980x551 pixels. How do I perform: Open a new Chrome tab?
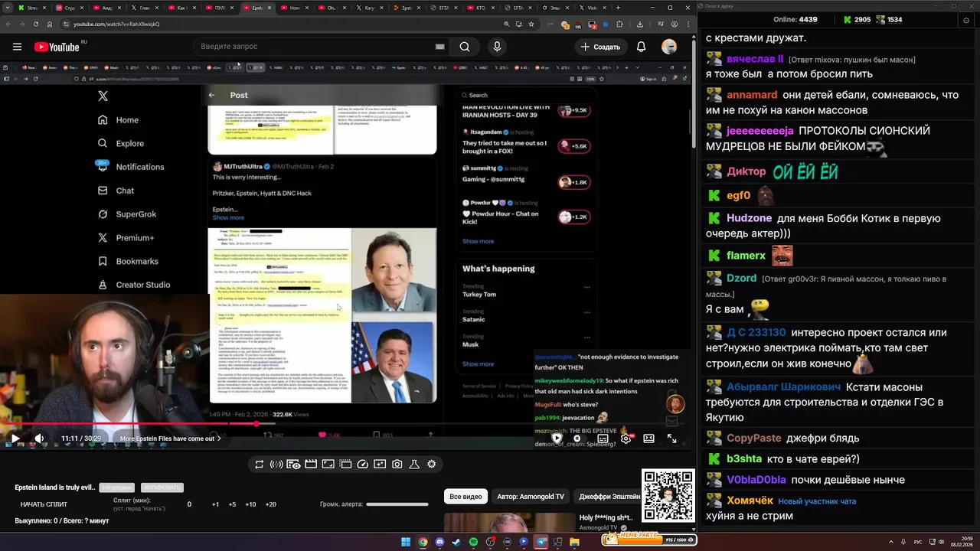coord(619,8)
